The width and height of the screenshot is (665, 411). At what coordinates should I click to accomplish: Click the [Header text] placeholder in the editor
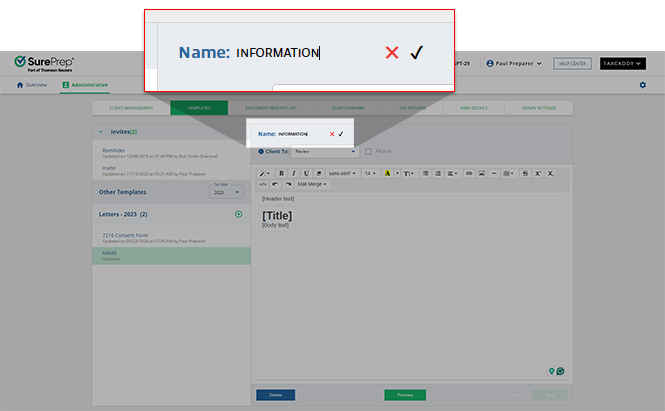(x=278, y=199)
